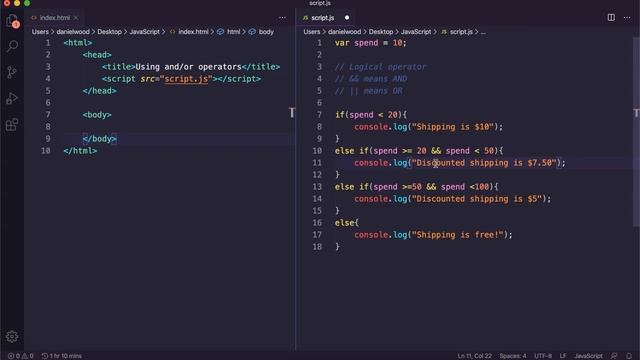Close the index.html tab
The image size is (640, 360).
pos(76,18)
